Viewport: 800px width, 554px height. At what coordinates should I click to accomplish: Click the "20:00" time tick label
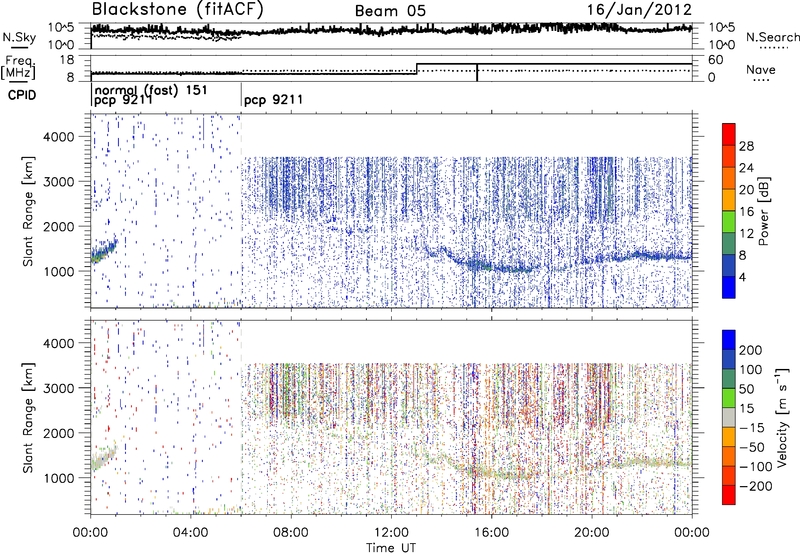point(591,533)
